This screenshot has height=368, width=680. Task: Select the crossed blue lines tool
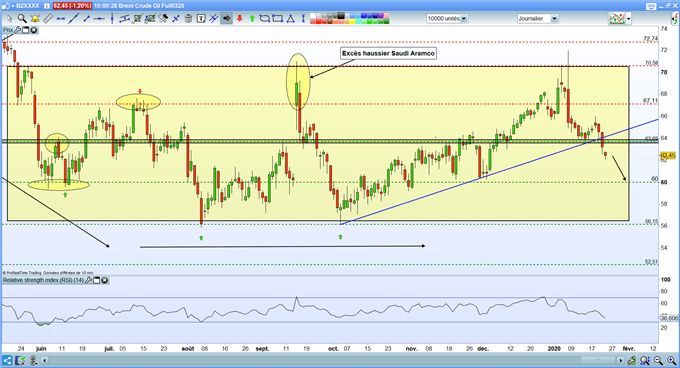tap(213, 19)
